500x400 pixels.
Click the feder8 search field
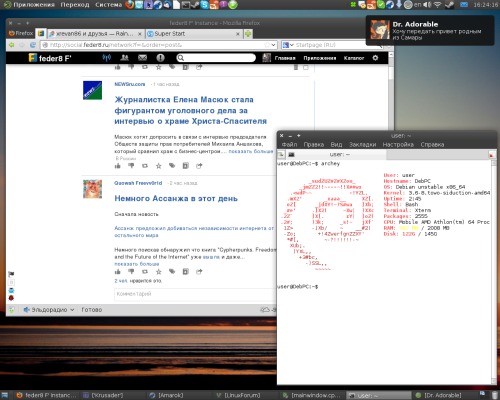coord(216,58)
